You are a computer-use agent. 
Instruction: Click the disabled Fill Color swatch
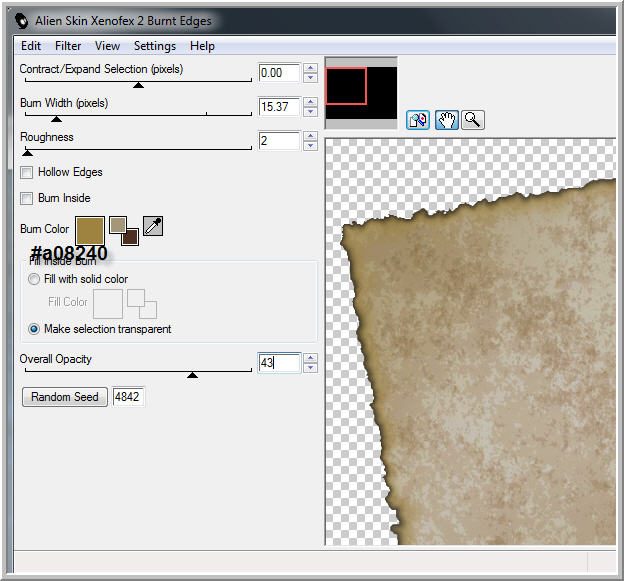107,304
